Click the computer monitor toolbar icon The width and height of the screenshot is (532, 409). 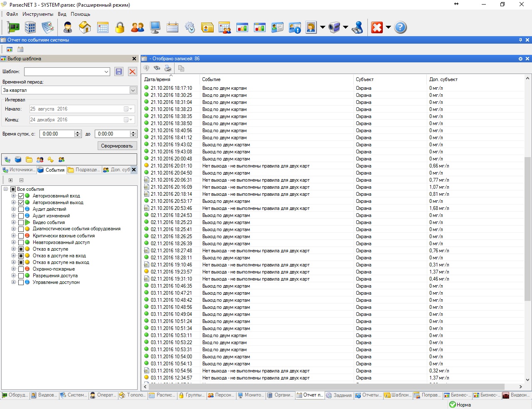pyautogui.click(x=155, y=27)
